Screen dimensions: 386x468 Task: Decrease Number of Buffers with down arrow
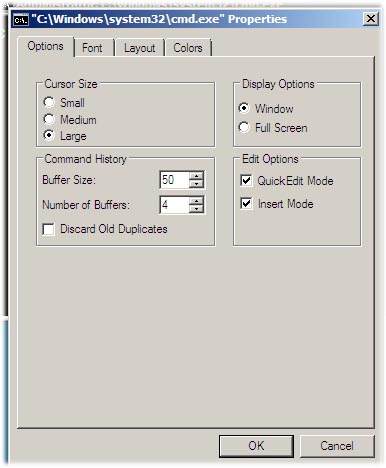(x=196, y=209)
